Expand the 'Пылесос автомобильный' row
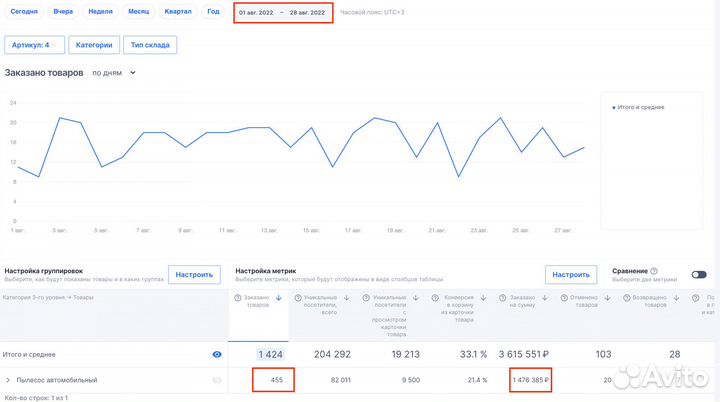Viewport: 720px width, 402px height. (9, 380)
